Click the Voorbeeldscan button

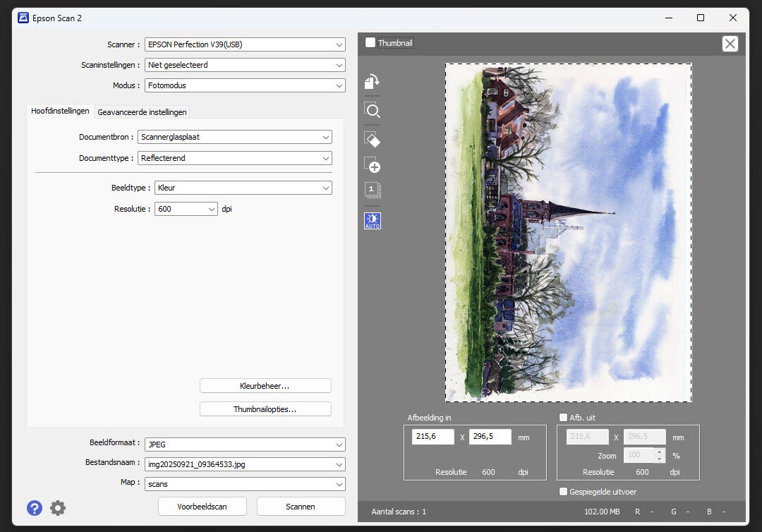coord(202,507)
